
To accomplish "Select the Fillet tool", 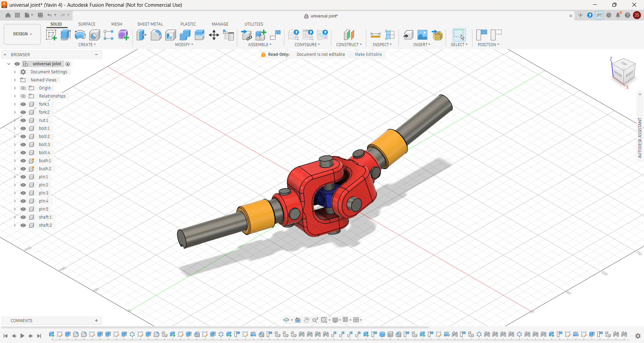I will click(156, 35).
